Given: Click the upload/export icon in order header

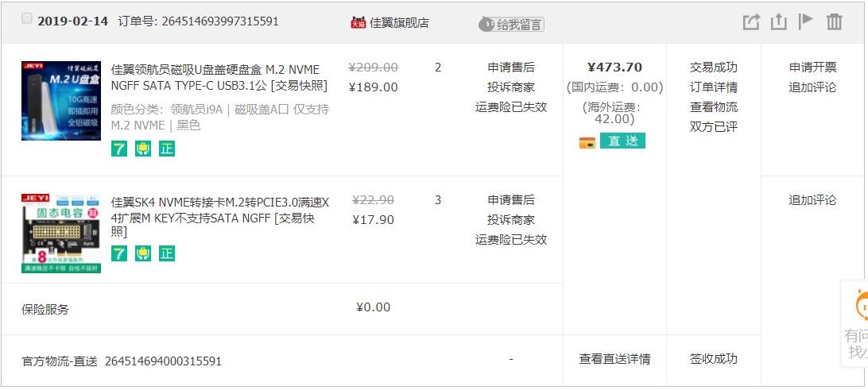Looking at the screenshot, I should tap(779, 22).
